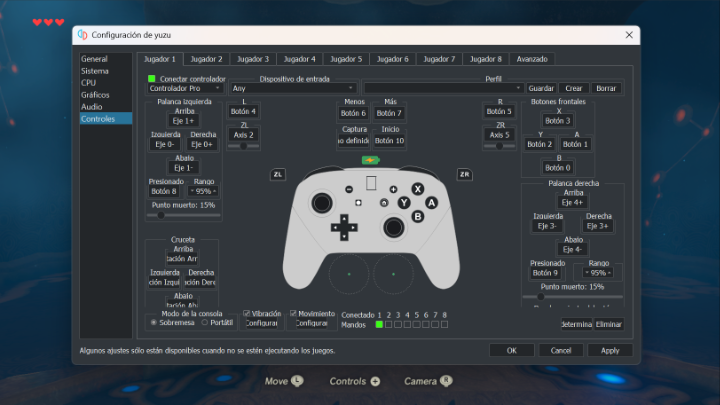Click the OK button
Viewport: 720px width, 405px height.
click(x=512, y=350)
